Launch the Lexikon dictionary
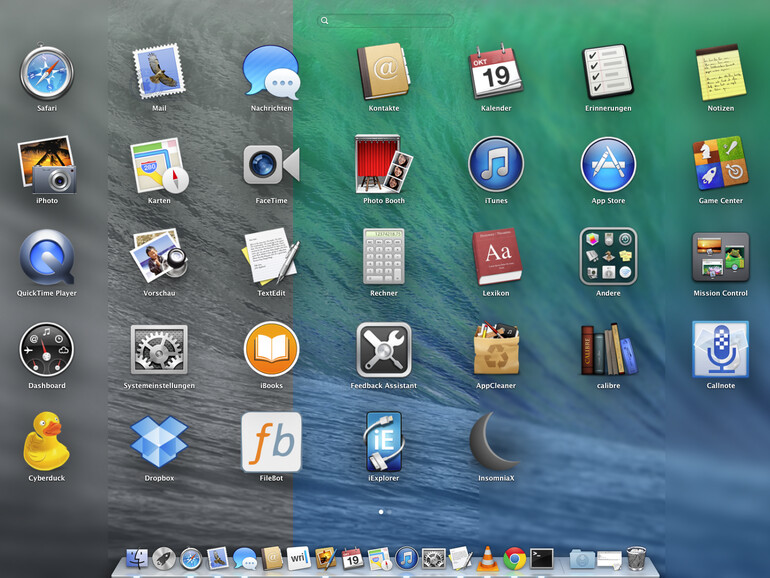This screenshot has width=770, height=578. pos(496,256)
